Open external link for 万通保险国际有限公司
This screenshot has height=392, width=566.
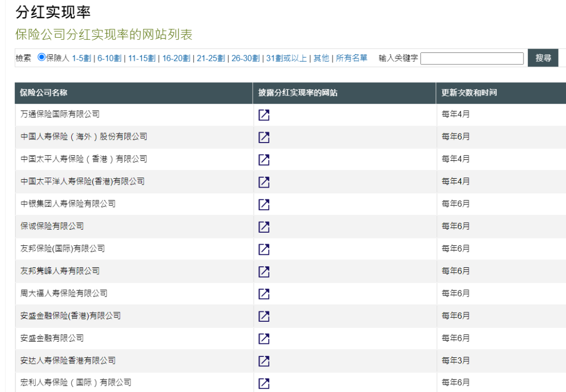[x=264, y=115]
